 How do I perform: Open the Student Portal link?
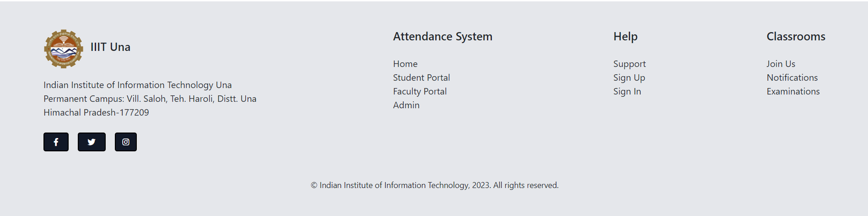[x=421, y=78]
